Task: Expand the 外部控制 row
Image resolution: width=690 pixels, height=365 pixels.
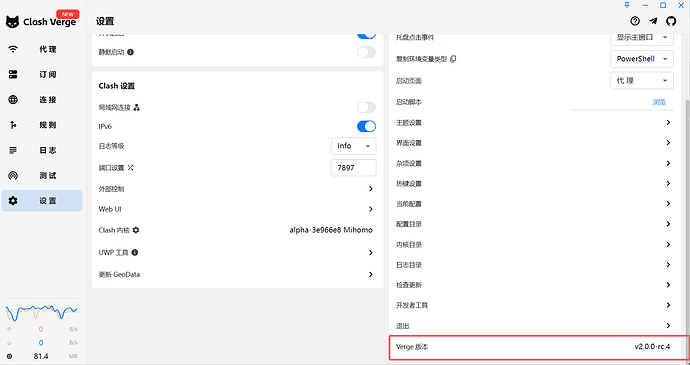Action: point(237,189)
